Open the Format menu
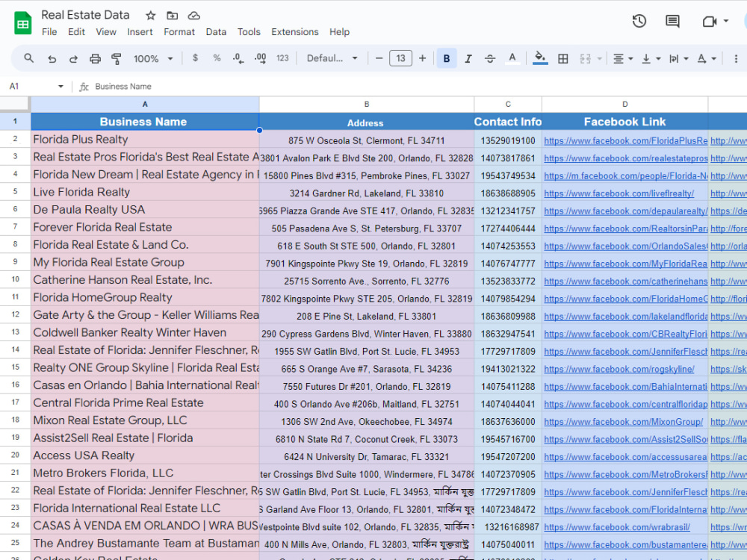 [x=179, y=32]
